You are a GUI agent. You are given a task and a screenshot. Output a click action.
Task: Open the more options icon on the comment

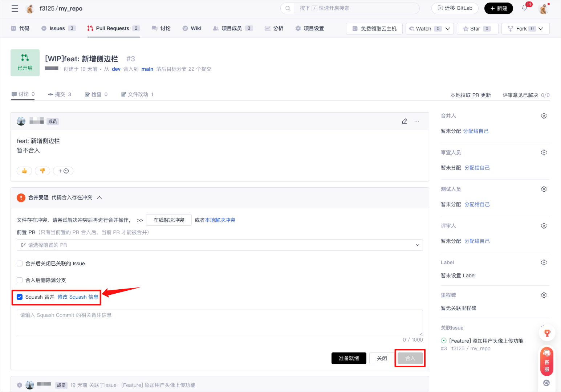(416, 121)
